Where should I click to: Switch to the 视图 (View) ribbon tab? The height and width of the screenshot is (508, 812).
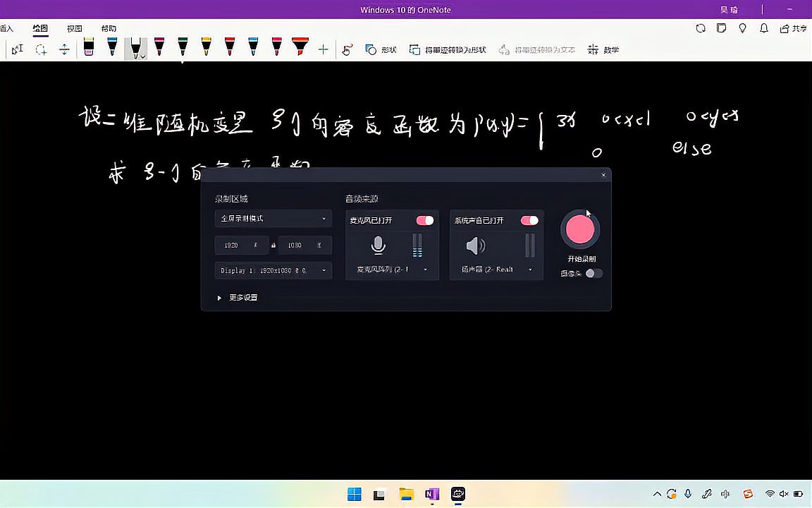[74, 28]
